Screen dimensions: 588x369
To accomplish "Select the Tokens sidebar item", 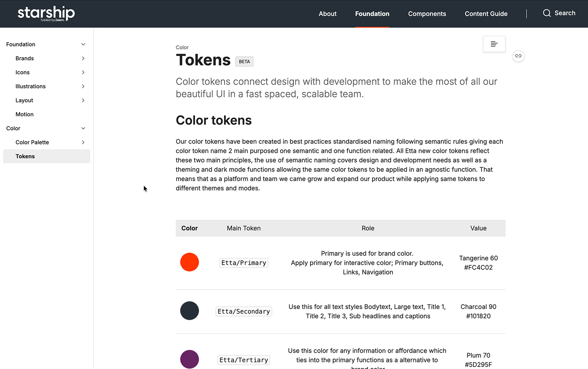I will click(47, 156).
